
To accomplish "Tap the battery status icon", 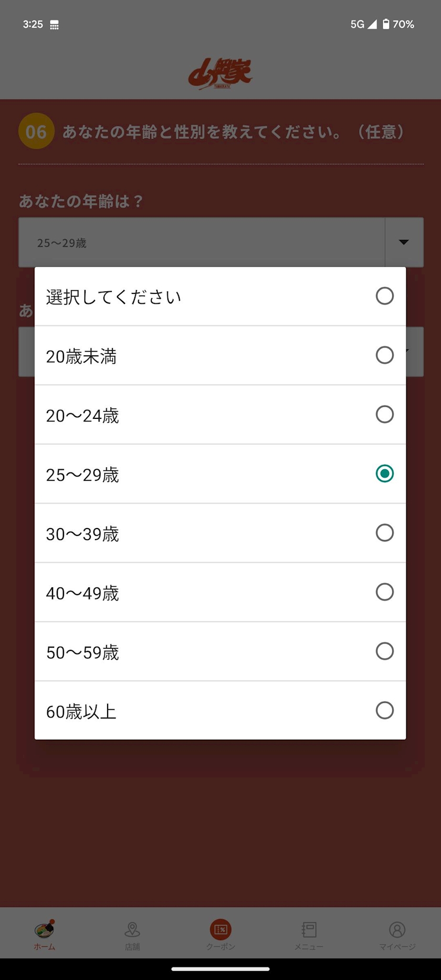I will [386, 24].
